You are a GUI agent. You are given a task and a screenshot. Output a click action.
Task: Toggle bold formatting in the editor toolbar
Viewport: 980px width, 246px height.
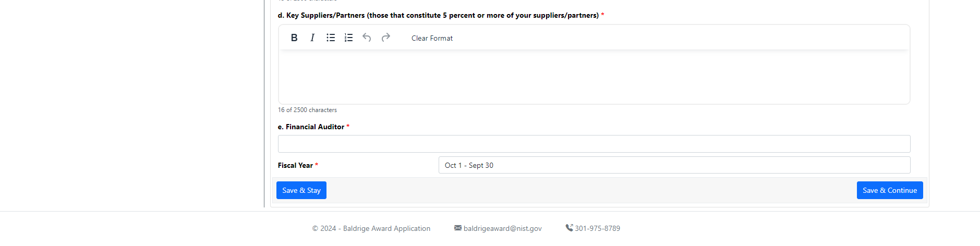point(294,38)
